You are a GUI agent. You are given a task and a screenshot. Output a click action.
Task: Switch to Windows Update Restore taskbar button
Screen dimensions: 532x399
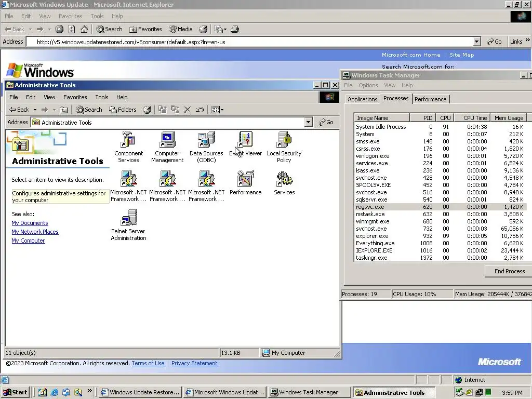[140, 392]
